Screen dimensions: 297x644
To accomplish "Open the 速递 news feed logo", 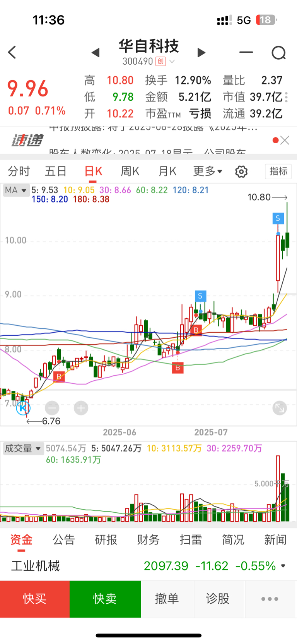I will tap(27, 140).
